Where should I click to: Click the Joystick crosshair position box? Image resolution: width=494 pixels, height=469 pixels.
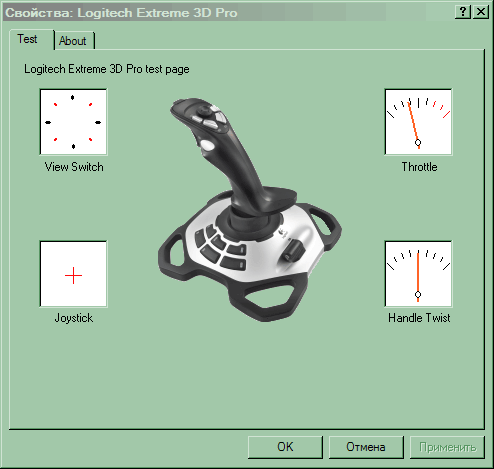coord(73,274)
